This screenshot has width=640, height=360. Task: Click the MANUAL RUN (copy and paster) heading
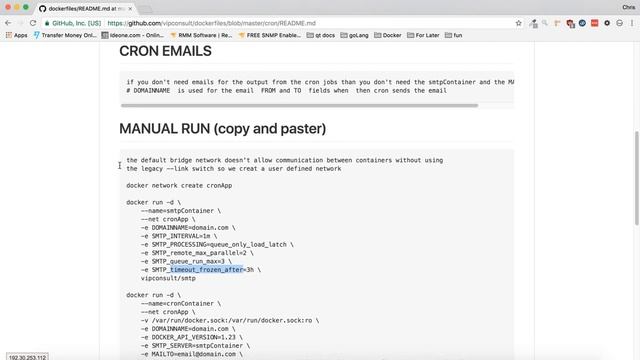click(x=222, y=129)
